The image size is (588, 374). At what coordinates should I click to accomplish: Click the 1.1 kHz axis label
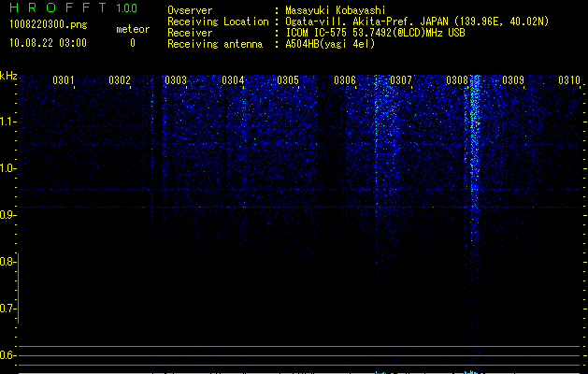(7, 122)
